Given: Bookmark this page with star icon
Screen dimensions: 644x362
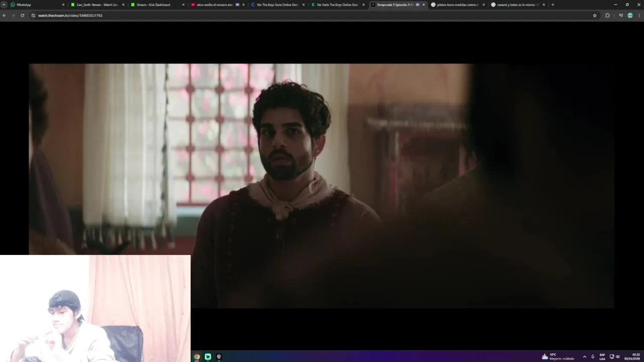Looking at the screenshot, I should (x=595, y=16).
